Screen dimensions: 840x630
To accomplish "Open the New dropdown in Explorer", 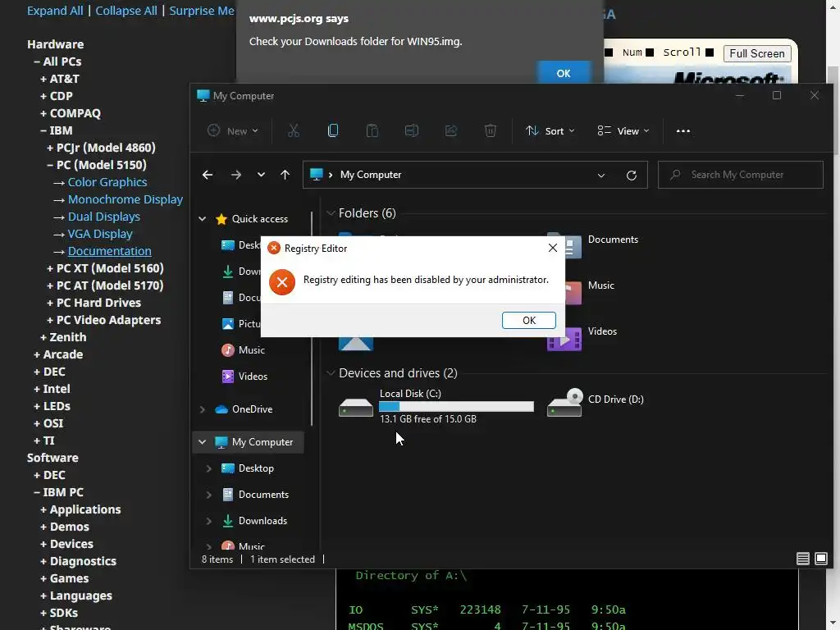I will [233, 130].
